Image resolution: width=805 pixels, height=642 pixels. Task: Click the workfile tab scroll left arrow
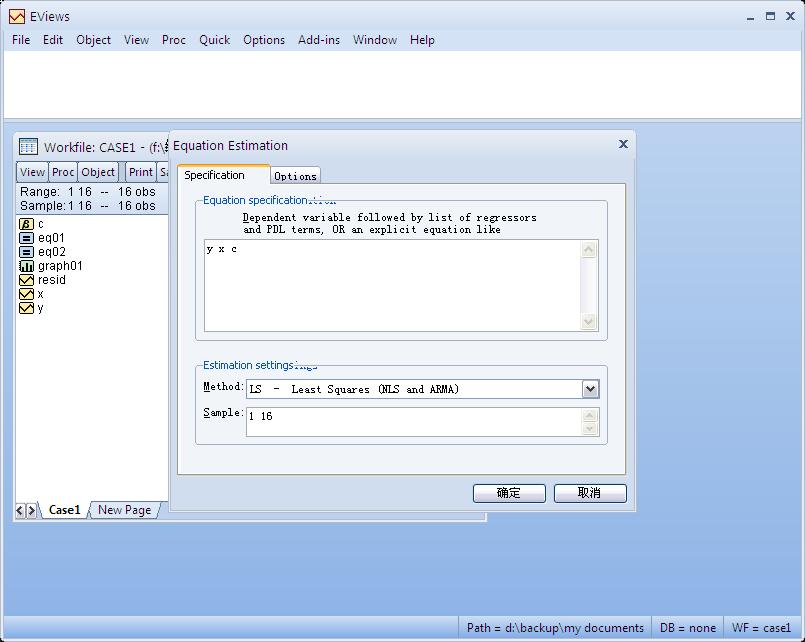pos(20,511)
